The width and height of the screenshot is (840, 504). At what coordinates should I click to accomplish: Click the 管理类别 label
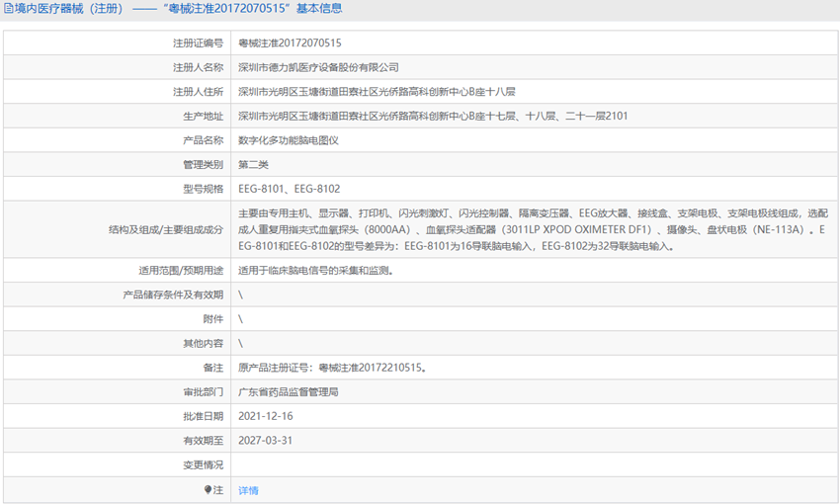tap(203, 164)
